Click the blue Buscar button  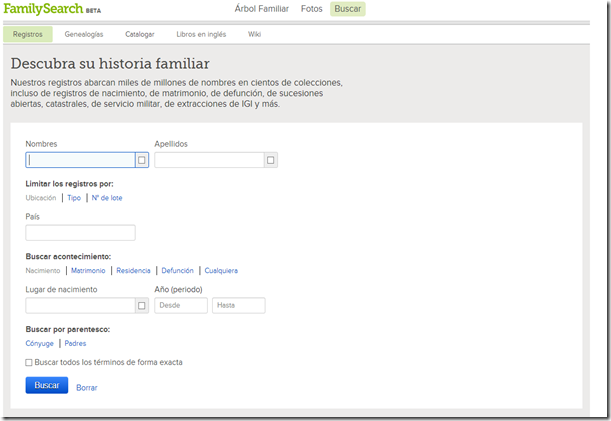point(47,385)
